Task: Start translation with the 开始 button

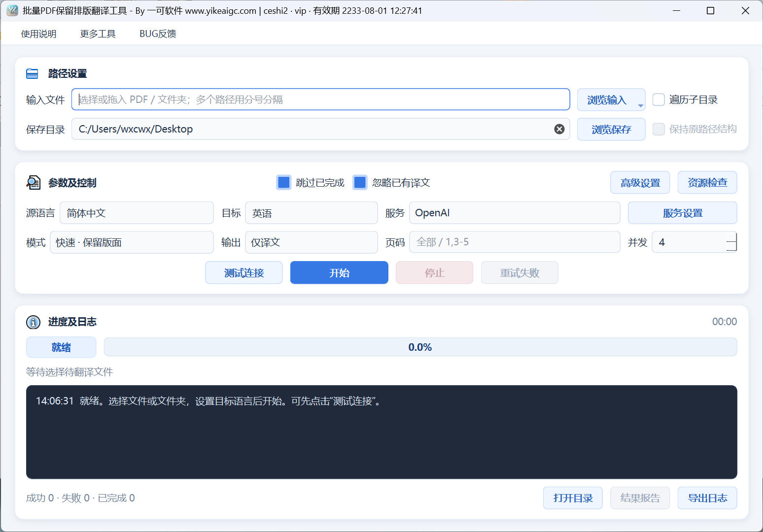Action: pos(339,273)
